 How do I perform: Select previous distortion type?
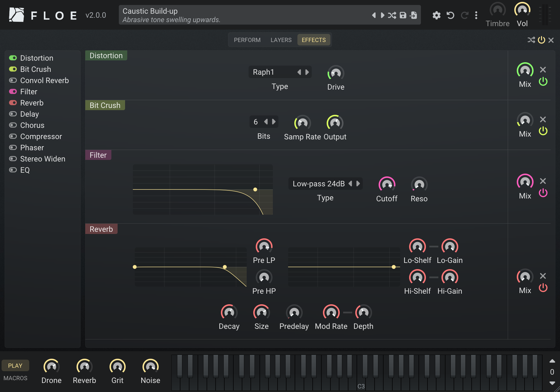click(299, 72)
